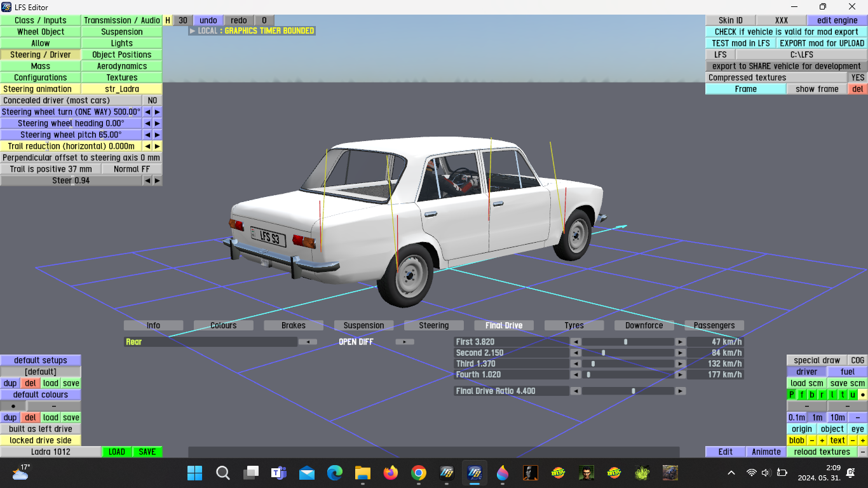Open the Suspension section in left panel

point(122,32)
